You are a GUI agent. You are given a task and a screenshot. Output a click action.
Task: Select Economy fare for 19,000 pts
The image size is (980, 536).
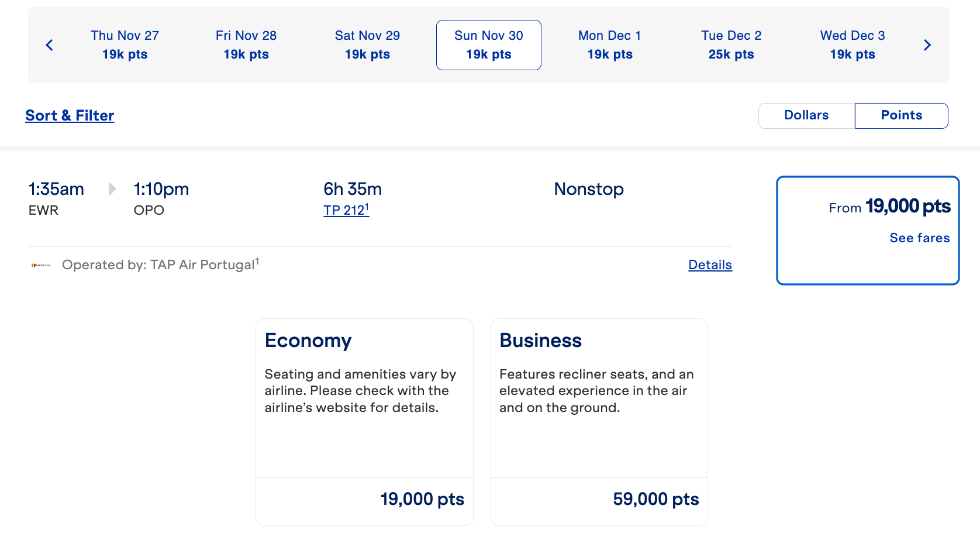click(364, 421)
